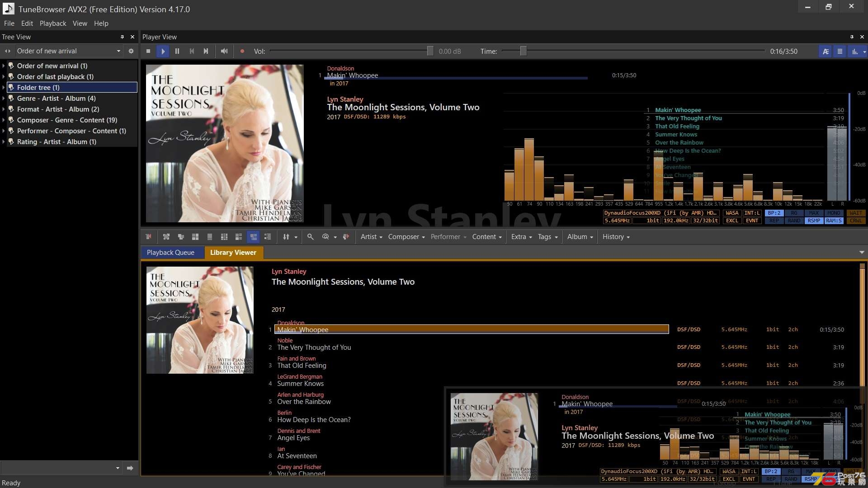
Task: Click the volume slider handle
Action: coord(430,52)
